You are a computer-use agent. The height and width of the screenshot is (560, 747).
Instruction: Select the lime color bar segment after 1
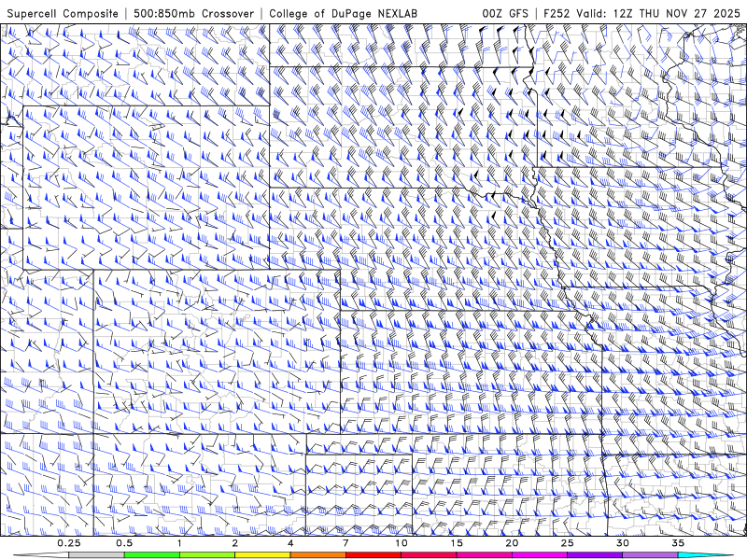click(x=207, y=555)
